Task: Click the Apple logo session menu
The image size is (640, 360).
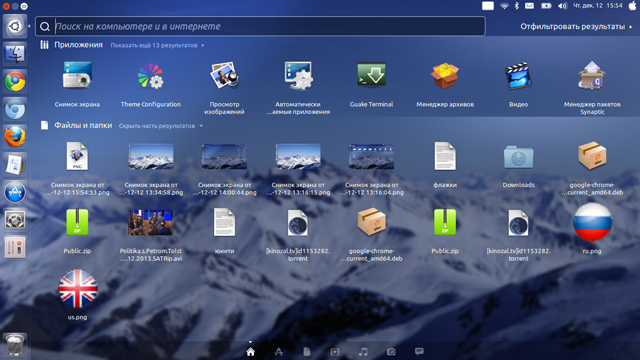Action: [x=632, y=5]
